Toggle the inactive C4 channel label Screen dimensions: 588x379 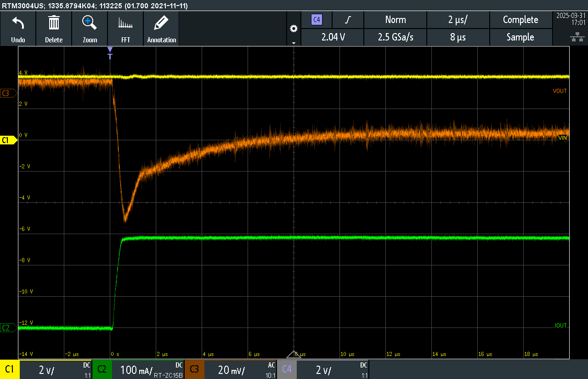click(x=287, y=369)
